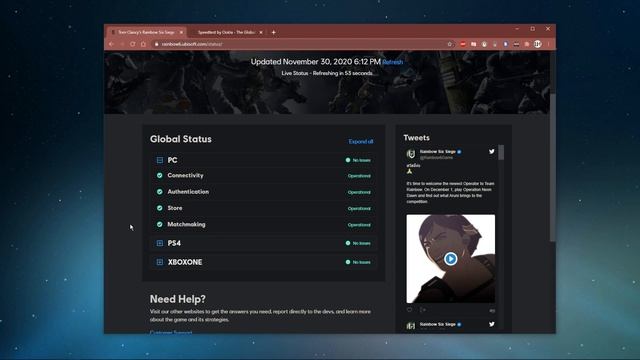The image size is (640, 360).
Task: Maximize the browser window
Action: click(533, 29)
